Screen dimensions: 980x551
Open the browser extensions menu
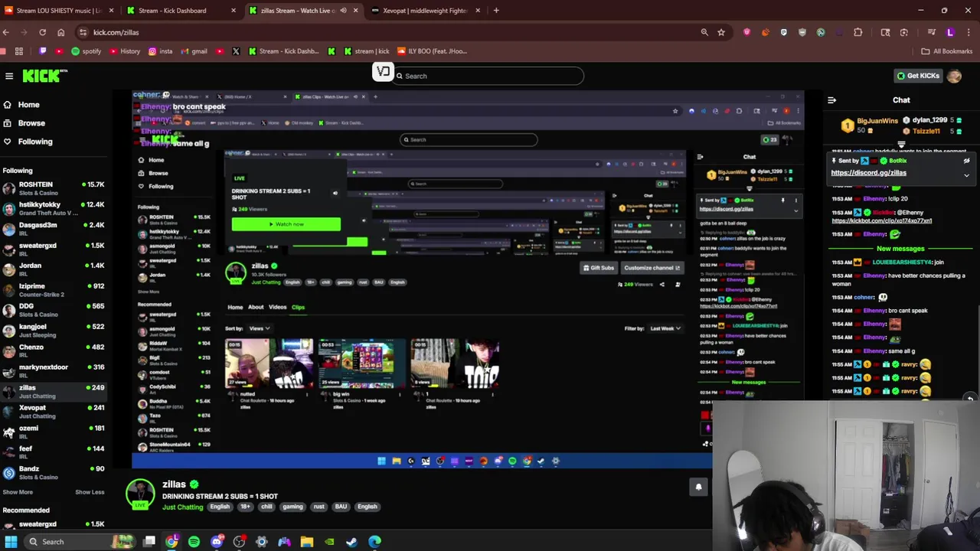(857, 32)
